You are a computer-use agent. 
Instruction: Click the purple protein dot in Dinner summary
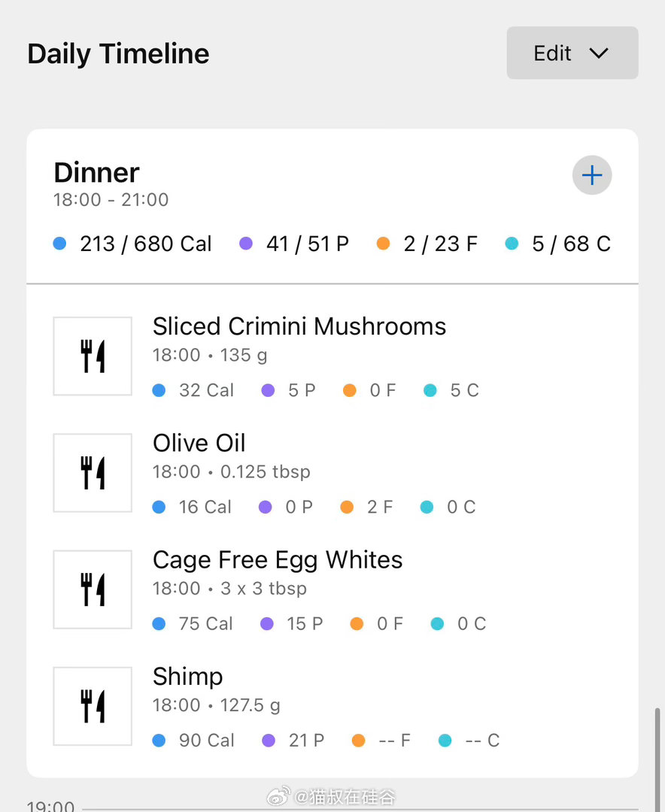(x=246, y=244)
